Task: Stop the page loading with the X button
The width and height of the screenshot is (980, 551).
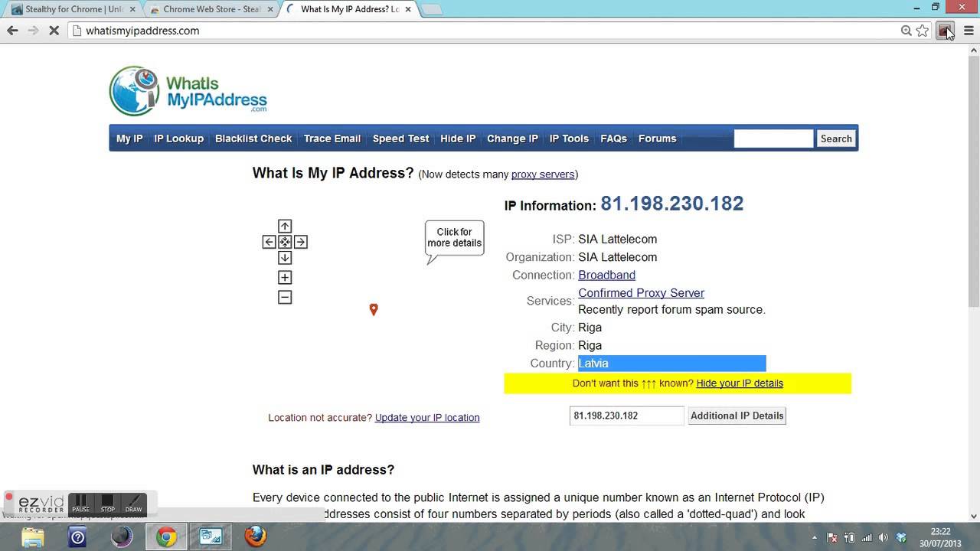Action: tap(54, 31)
